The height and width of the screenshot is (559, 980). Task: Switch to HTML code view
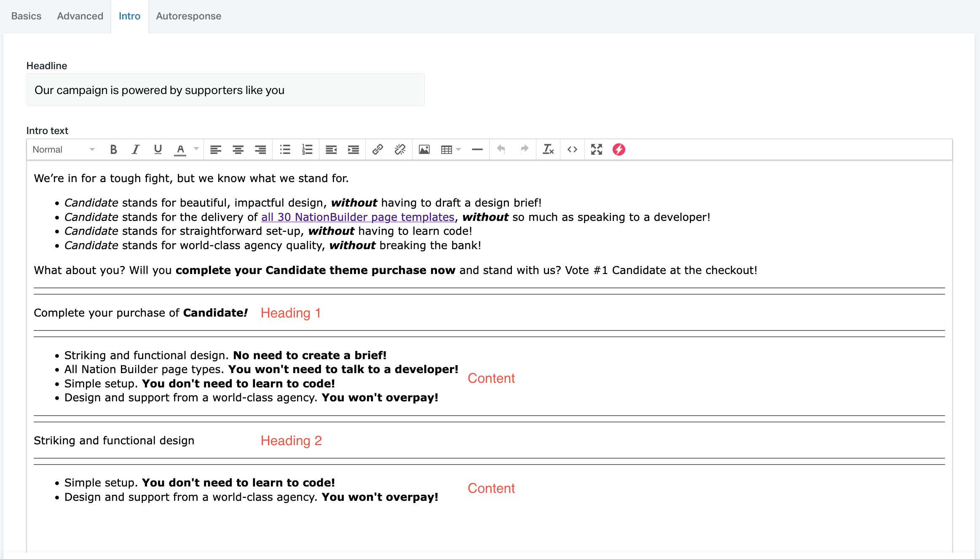pyautogui.click(x=572, y=149)
